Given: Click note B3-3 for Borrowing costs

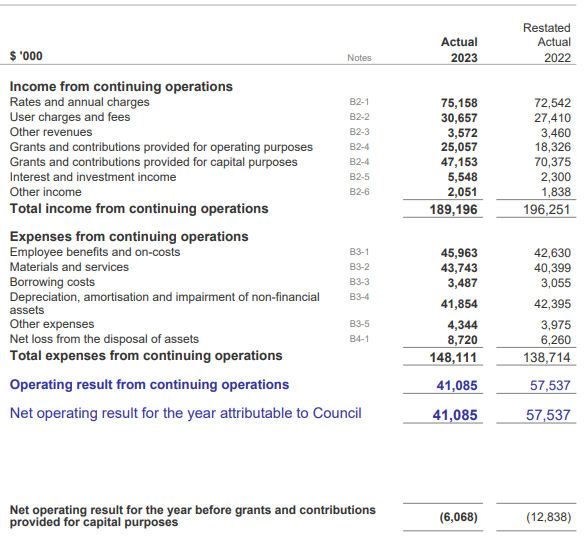Looking at the screenshot, I should pyautogui.click(x=359, y=282).
